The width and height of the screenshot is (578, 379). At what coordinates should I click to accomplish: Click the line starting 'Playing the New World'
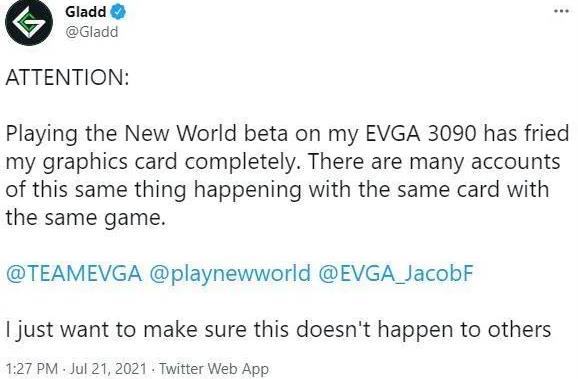click(288, 133)
